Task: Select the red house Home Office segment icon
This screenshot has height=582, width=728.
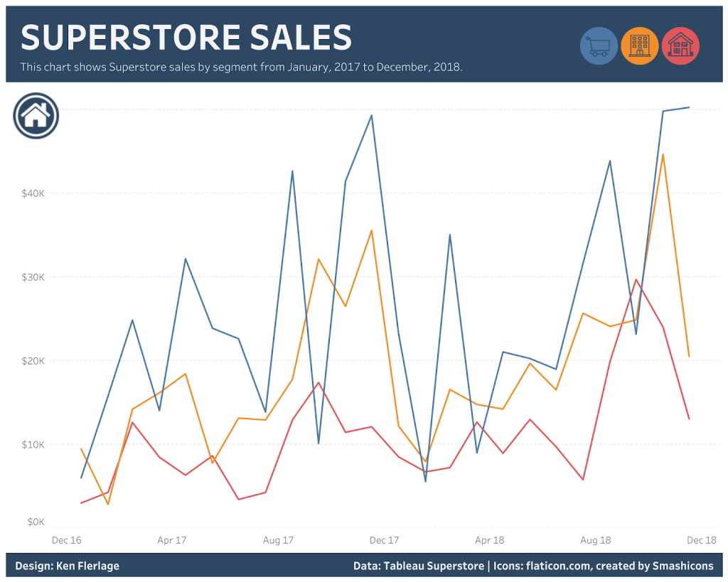Action: pyautogui.click(x=680, y=45)
